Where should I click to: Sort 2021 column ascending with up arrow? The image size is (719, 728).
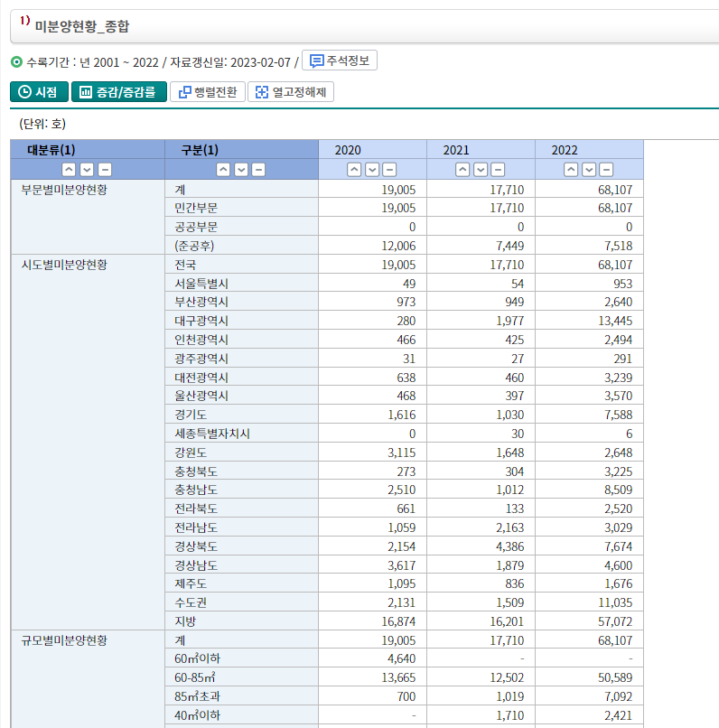click(462, 170)
